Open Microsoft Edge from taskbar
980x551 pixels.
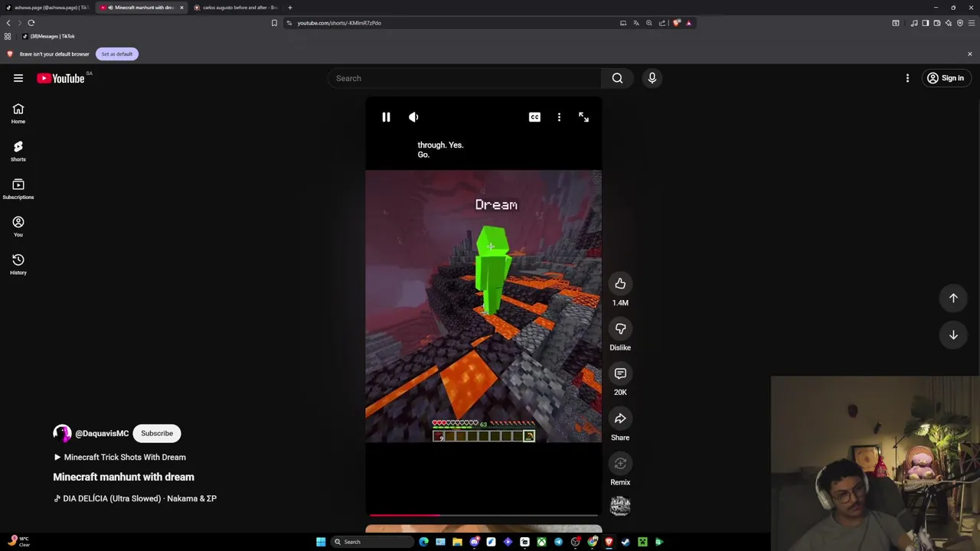pyautogui.click(x=423, y=542)
